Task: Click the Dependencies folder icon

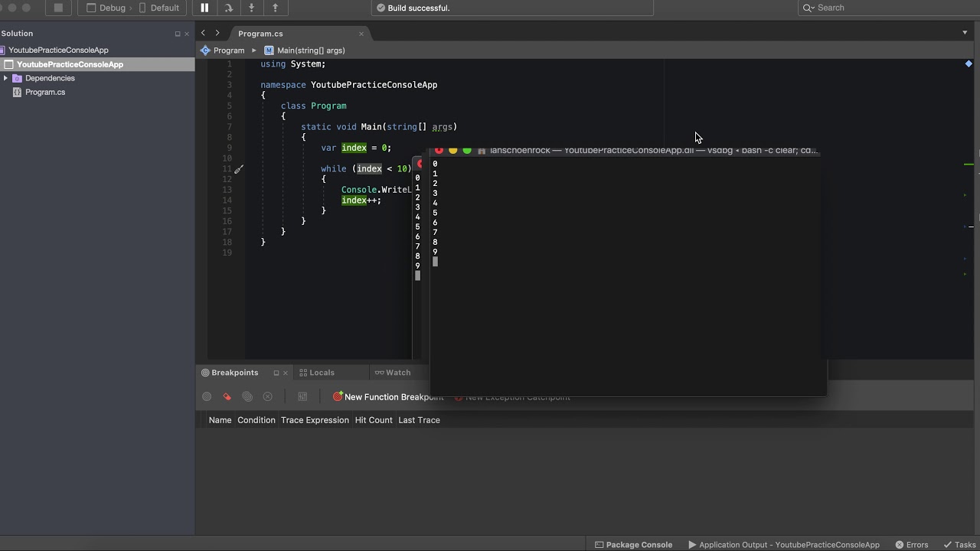Action: (17, 78)
